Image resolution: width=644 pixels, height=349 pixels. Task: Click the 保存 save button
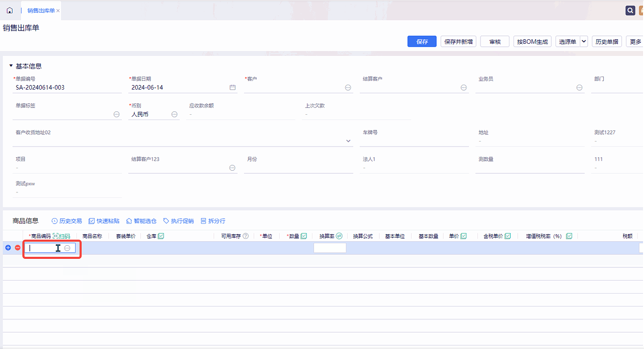(422, 41)
